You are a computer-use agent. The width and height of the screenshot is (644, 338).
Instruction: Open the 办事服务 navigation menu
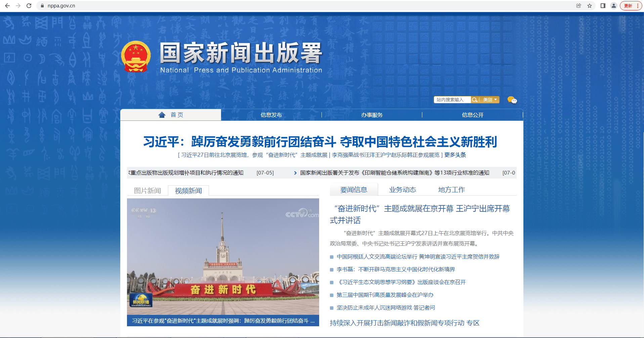coord(372,114)
